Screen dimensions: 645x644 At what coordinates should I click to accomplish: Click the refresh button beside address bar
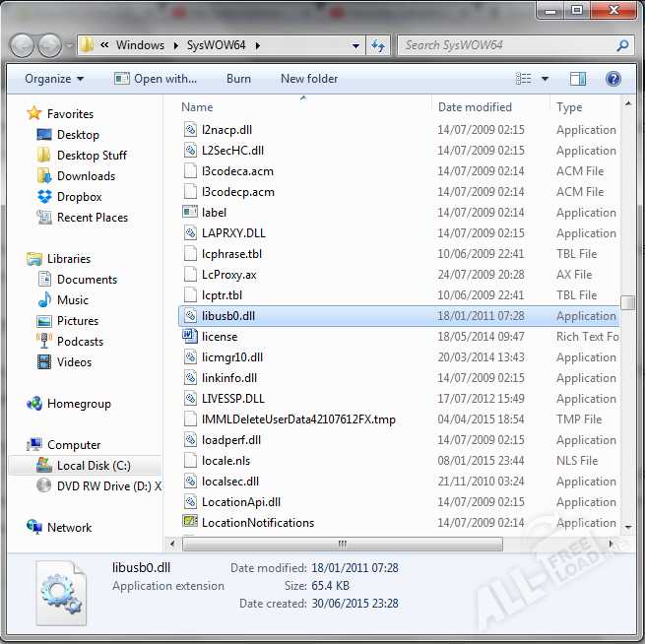(x=379, y=45)
